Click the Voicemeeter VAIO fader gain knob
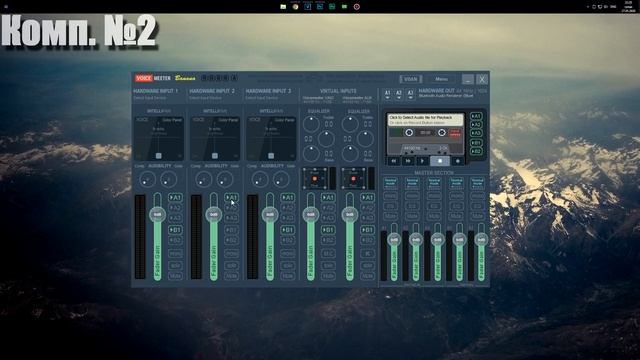Screen dimensions: 640x360 pos(311,214)
